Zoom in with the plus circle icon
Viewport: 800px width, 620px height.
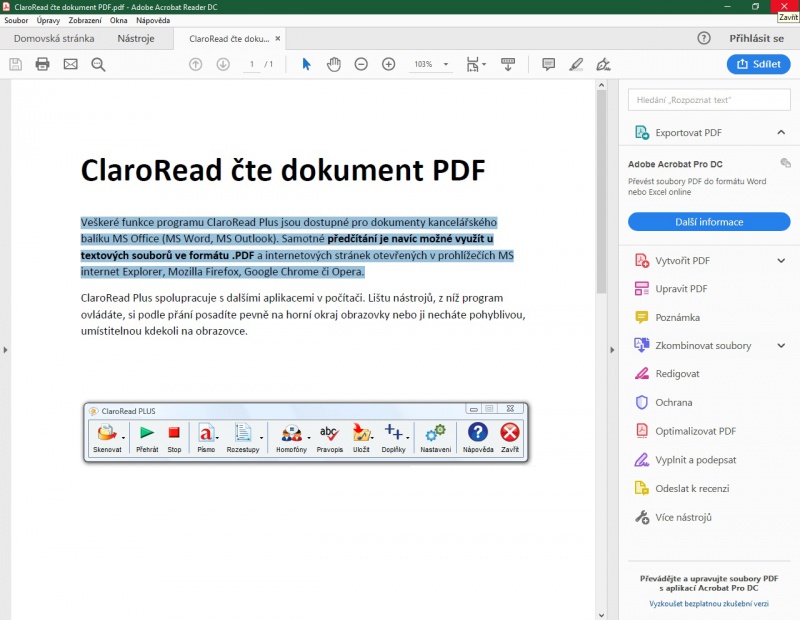pyautogui.click(x=389, y=64)
